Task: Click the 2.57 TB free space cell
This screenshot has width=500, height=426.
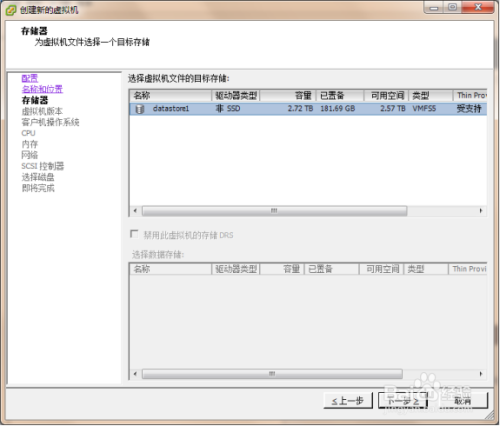Action: (393, 109)
